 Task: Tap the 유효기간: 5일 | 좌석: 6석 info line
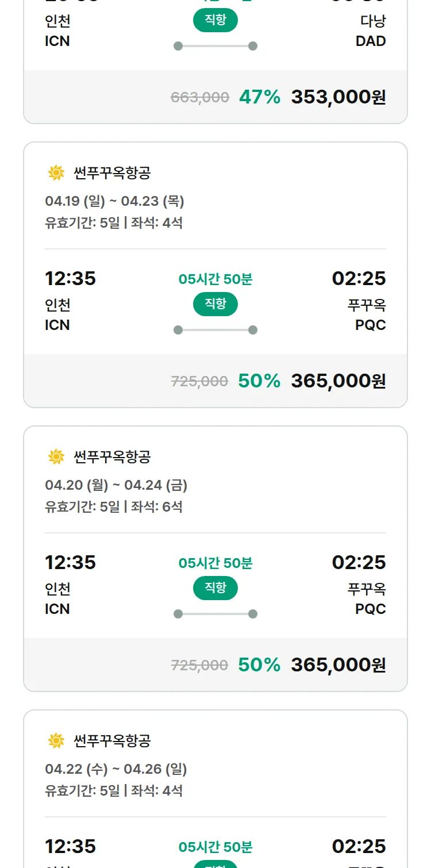point(114,506)
